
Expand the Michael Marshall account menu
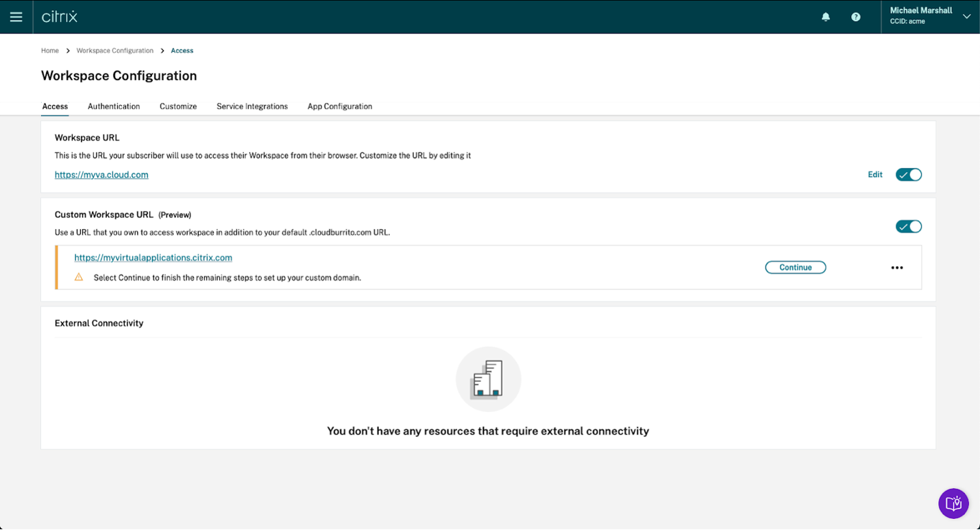[x=966, y=17]
